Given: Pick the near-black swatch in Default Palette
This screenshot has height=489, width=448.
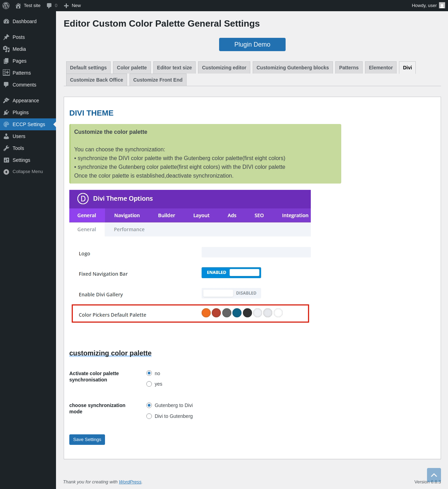Looking at the screenshot, I should tap(247, 313).
